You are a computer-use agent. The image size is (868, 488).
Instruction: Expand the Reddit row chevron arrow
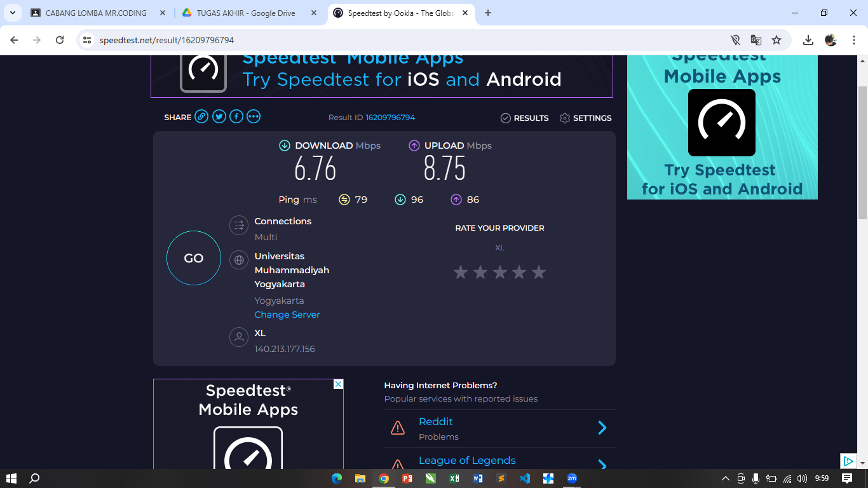click(x=602, y=428)
